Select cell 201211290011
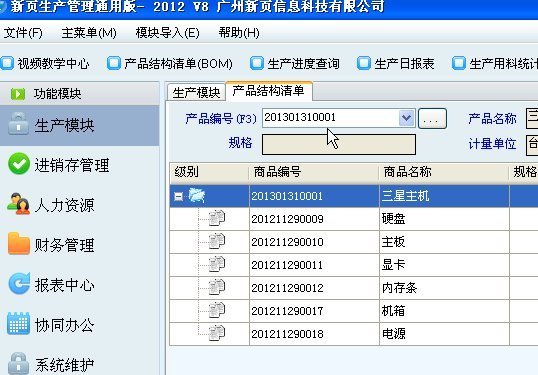538x375 pixels. coord(314,265)
